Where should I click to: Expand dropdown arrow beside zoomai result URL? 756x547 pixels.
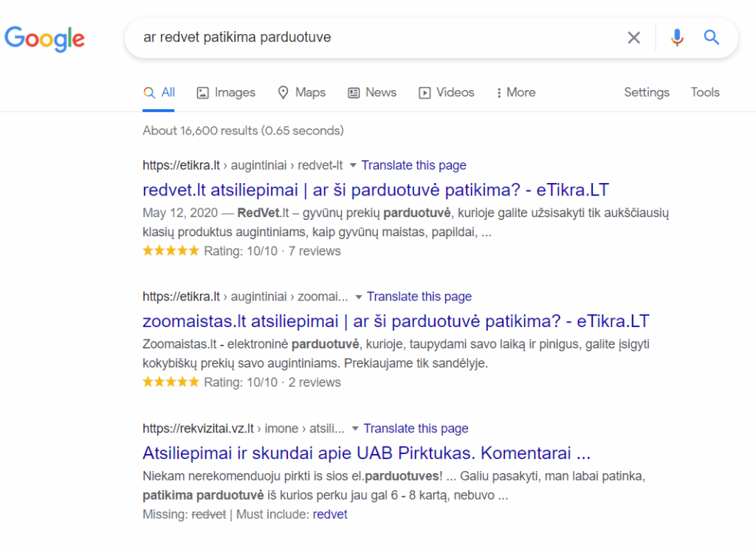[359, 297]
